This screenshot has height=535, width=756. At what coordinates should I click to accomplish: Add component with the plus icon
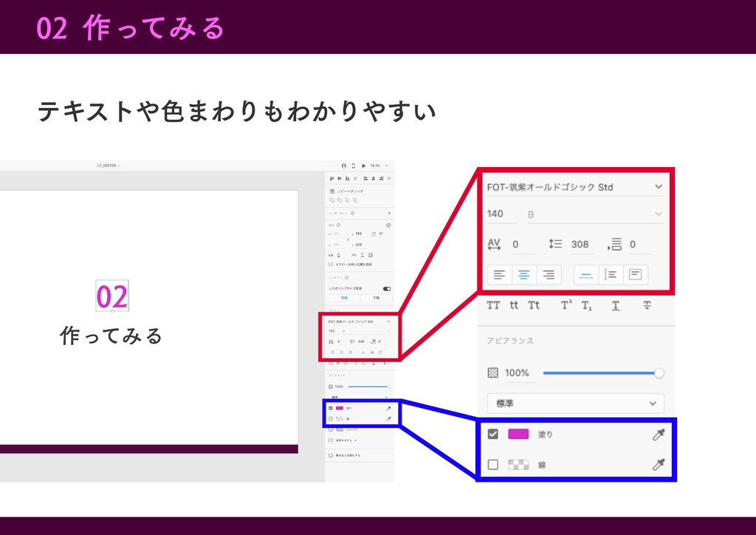389,214
